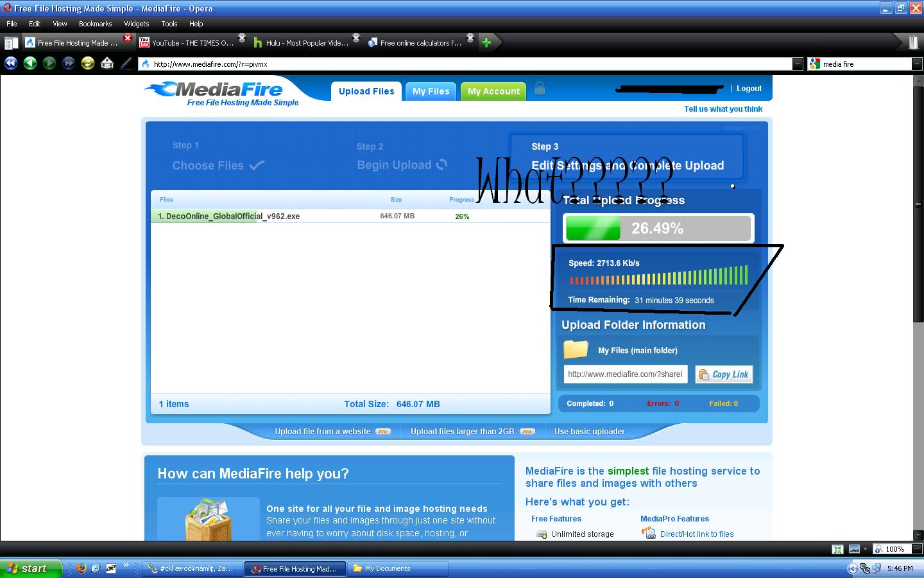Open the 100% zoom level dropdown

click(918, 549)
